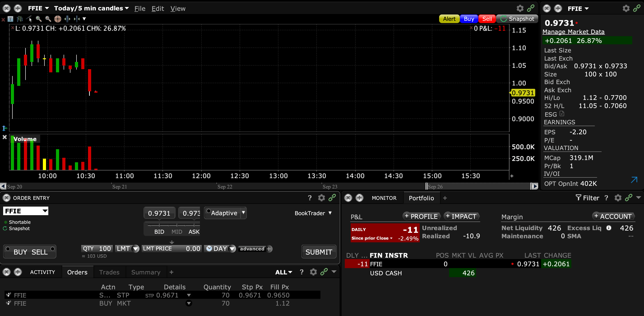The width and height of the screenshot is (644, 316).
Task: Click the Order Entry link chain icon
Action: coord(332,198)
